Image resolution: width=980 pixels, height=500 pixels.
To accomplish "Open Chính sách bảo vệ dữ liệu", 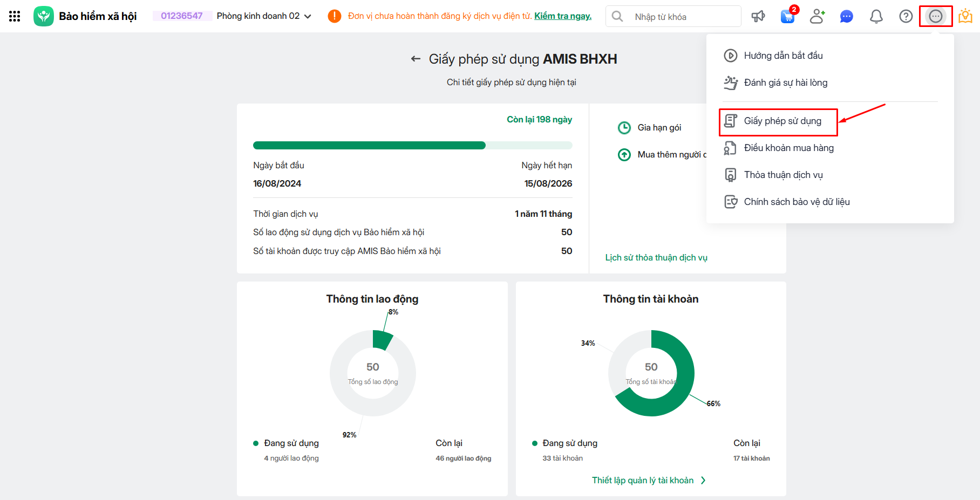I will coord(797,202).
